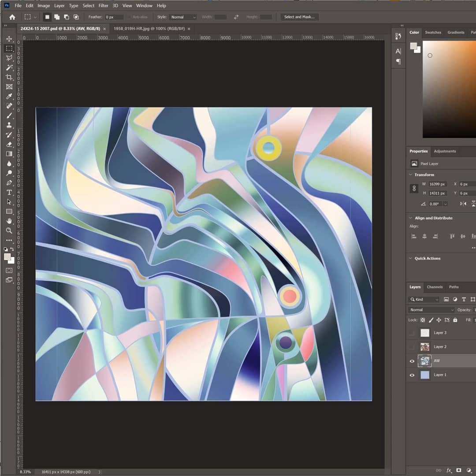Click the Hand tool
This screenshot has width=476, height=476.
click(9, 221)
